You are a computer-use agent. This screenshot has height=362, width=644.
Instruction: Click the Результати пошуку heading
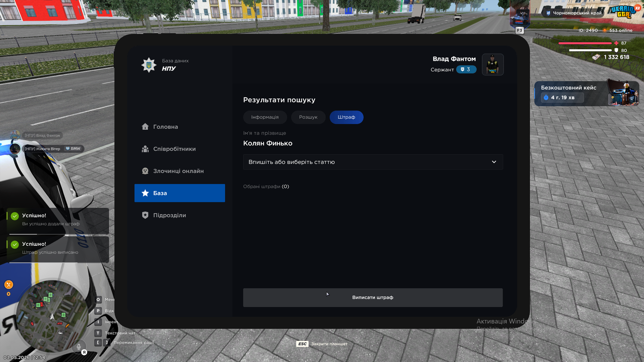(279, 100)
